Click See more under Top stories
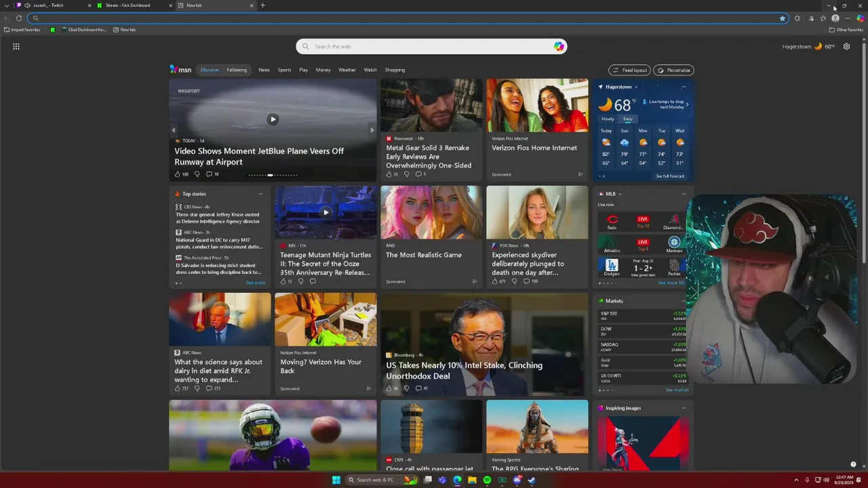 [x=255, y=283]
